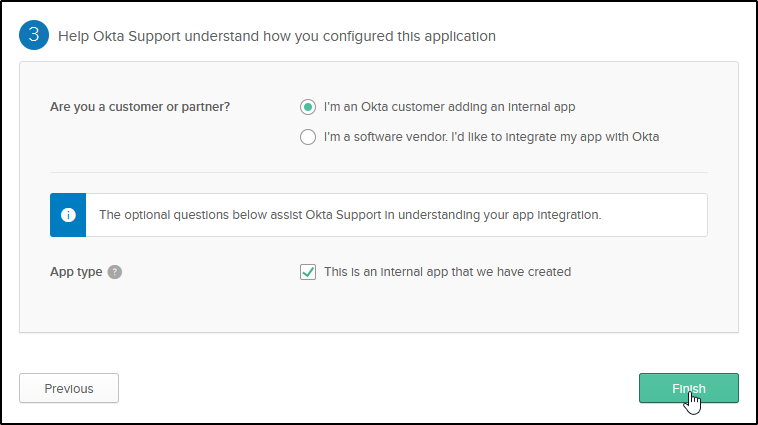Click "This is an internal app" label text
Viewport: 758px width, 425px height.
coord(447,272)
